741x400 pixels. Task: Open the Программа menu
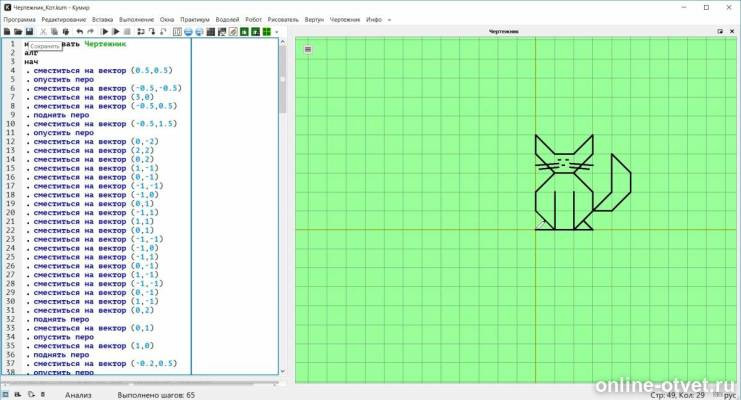[19, 19]
